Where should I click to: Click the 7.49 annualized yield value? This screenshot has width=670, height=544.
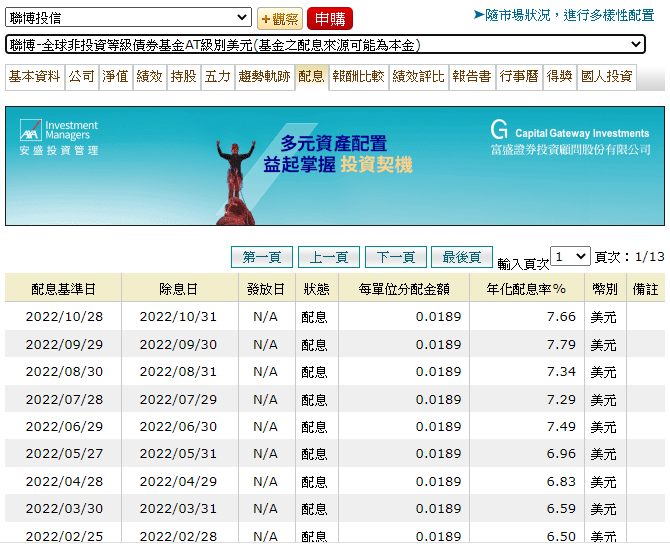pyautogui.click(x=561, y=426)
